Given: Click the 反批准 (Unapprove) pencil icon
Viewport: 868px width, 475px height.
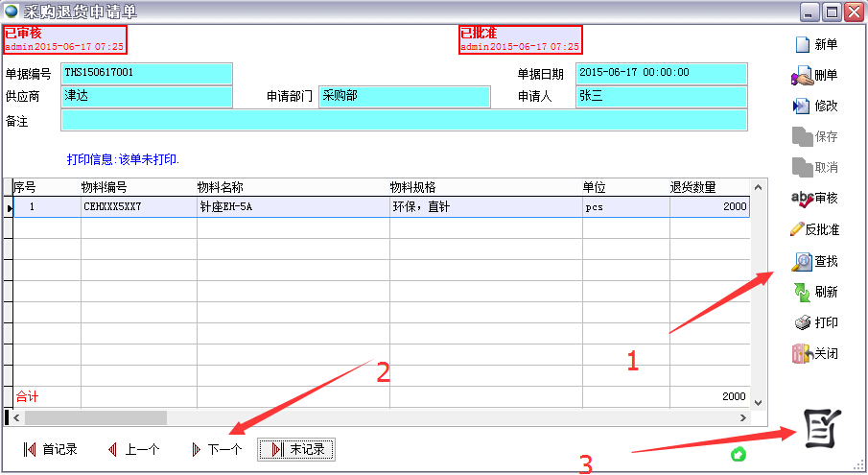Looking at the screenshot, I should click(797, 229).
